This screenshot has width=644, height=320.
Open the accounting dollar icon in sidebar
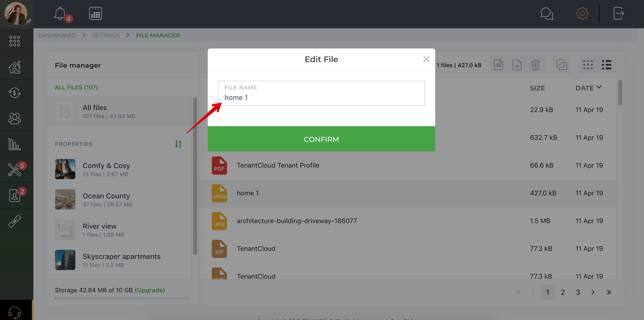coord(15,93)
